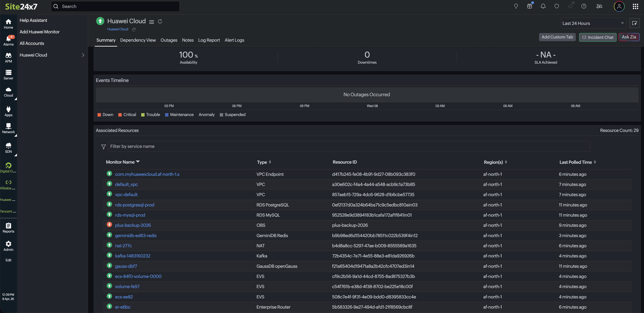Click the Incident Chat button
The height and width of the screenshot is (313, 644).
tap(597, 37)
